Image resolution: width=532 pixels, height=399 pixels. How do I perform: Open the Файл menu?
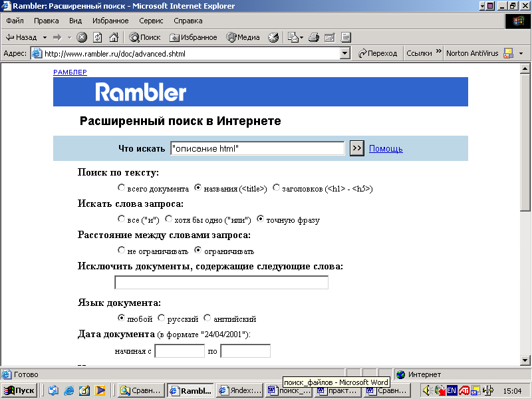tap(15, 21)
